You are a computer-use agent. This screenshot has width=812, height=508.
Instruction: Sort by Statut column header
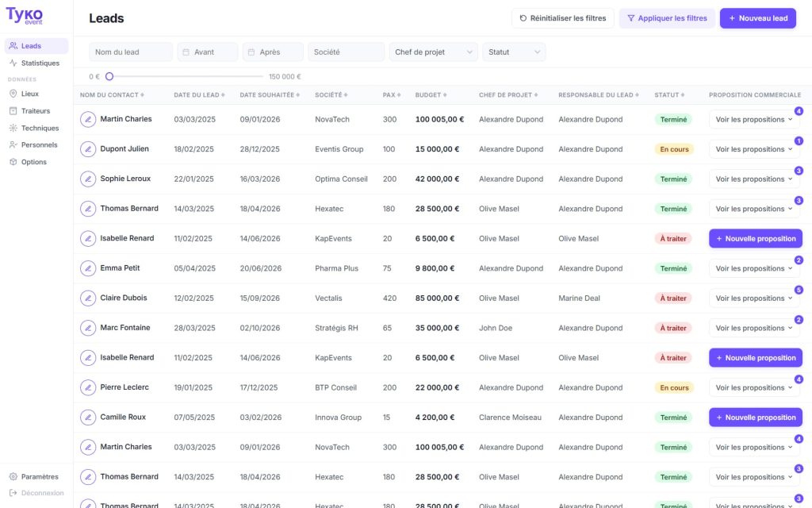click(669, 95)
